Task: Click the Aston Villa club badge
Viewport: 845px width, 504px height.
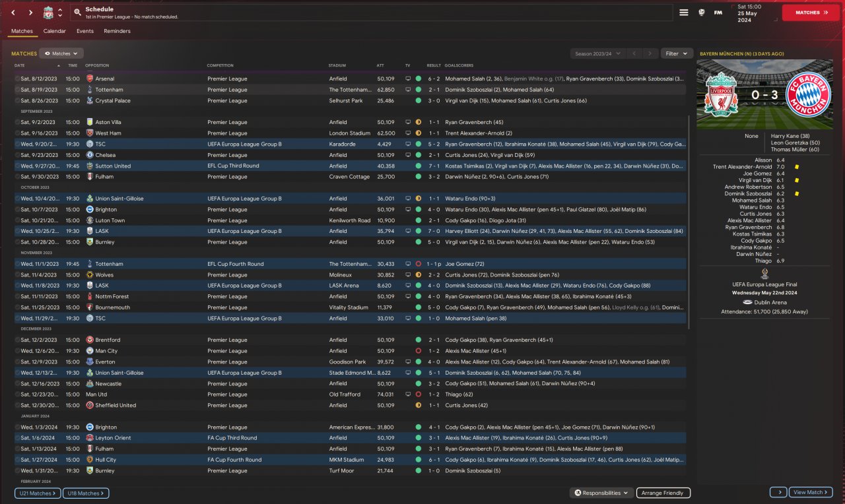Action: (90, 122)
